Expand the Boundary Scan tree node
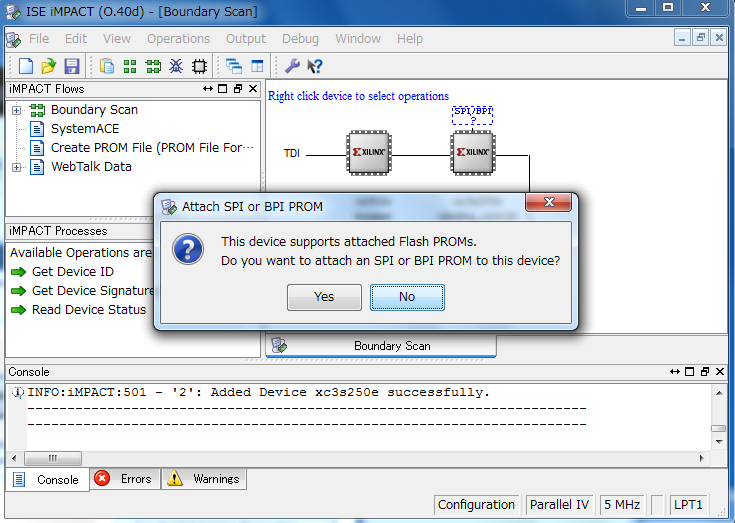 click(x=16, y=110)
